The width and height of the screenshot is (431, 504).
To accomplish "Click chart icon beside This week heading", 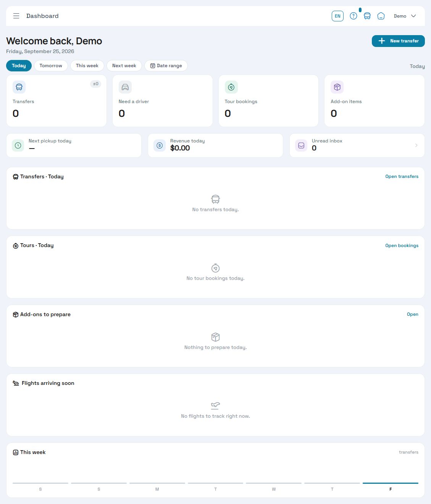I will point(16,452).
